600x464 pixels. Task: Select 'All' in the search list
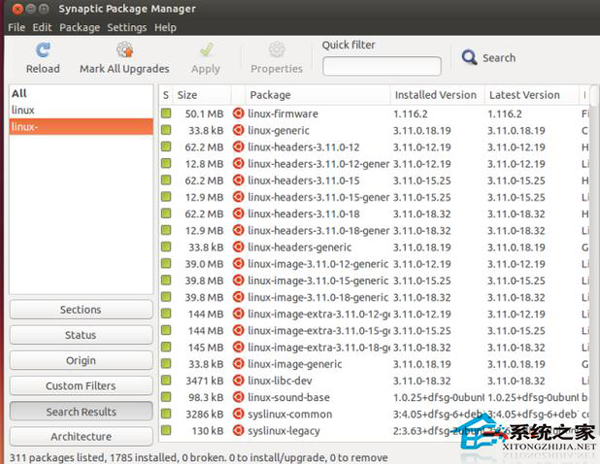pyautogui.click(x=81, y=93)
